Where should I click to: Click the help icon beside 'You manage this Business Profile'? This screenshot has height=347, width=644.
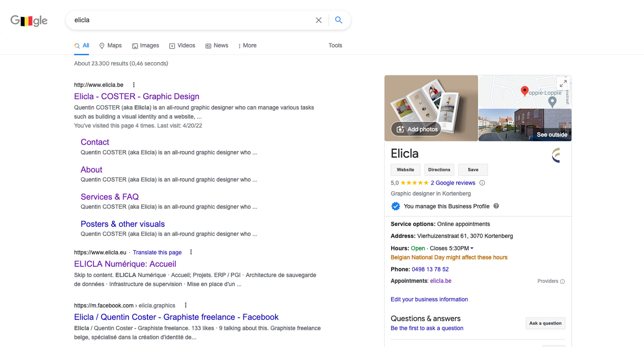pos(496,206)
